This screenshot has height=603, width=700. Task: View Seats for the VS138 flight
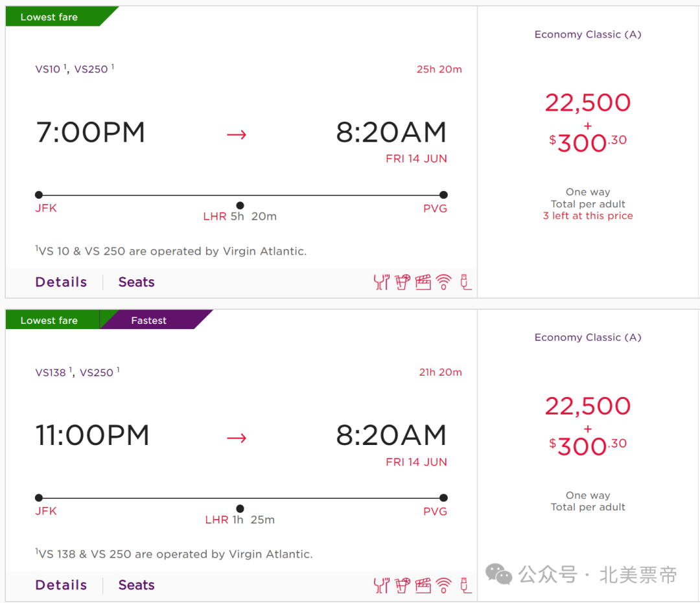pos(136,585)
